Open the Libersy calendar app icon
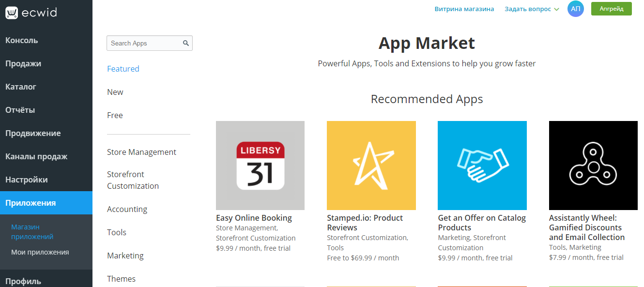Screen dimensions: 644x287 point(260,166)
